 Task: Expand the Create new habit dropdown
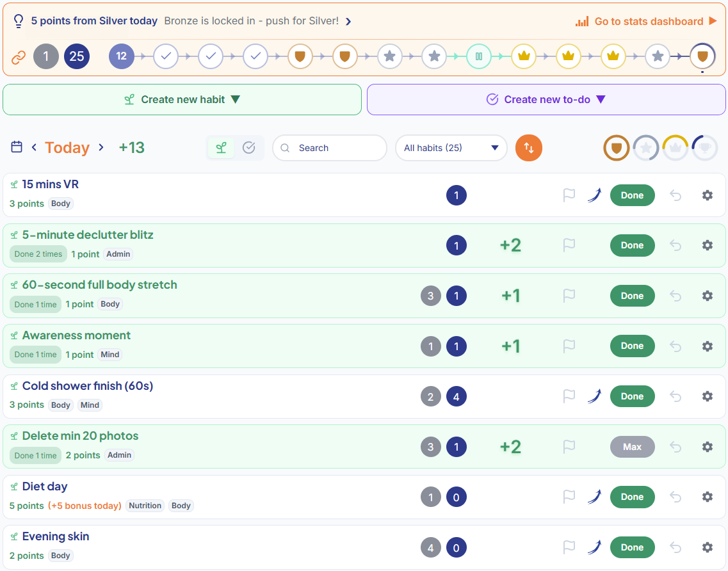[182, 99]
